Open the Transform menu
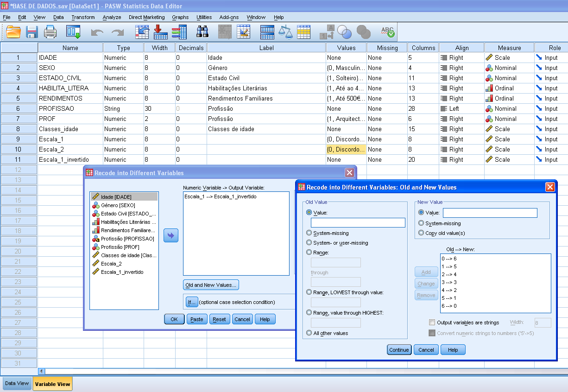 tap(83, 17)
